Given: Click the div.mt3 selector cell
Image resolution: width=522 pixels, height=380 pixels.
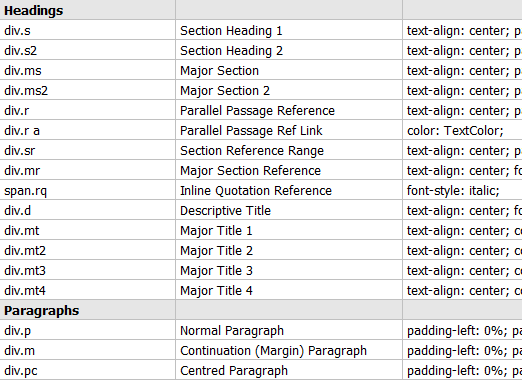Looking at the screenshot, I should click(87, 270).
